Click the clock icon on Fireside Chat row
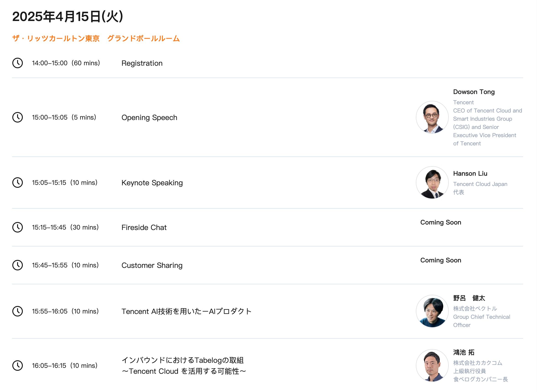The width and height of the screenshot is (537, 392). pos(18,227)
